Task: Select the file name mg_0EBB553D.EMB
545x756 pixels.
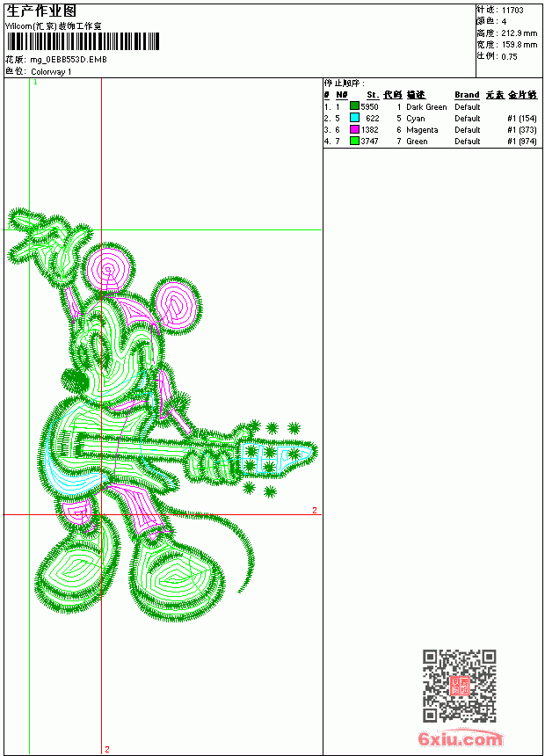Action: (x=69, y=60)
